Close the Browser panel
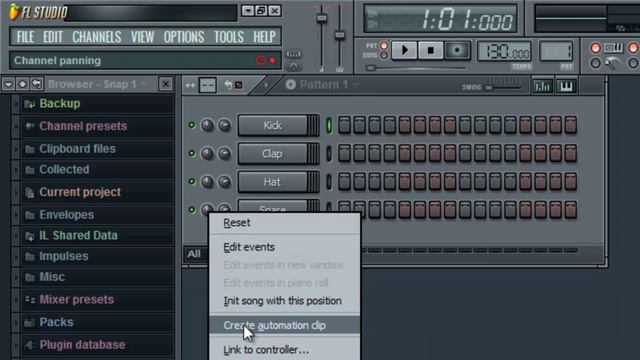The image size is (640, 360). pos(165,84)
